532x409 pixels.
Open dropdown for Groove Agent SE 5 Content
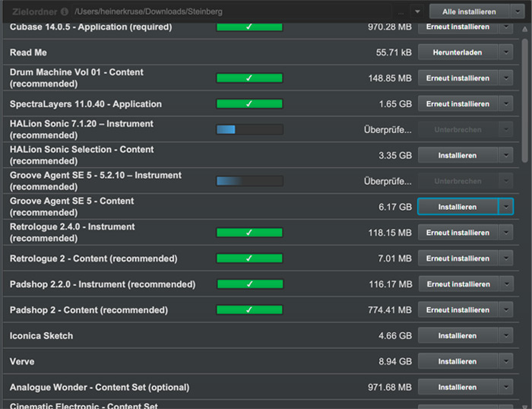pyautogui.click(x=506, y=207)
